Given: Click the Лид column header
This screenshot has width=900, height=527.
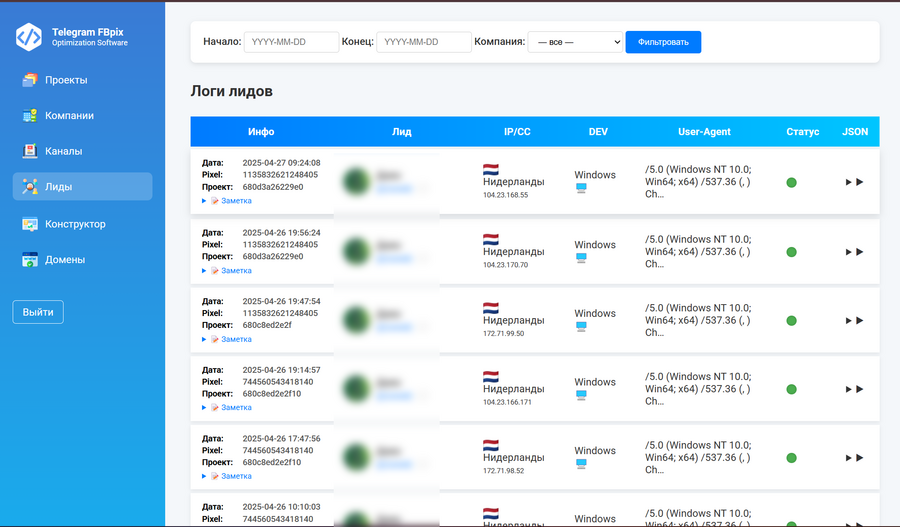Looking at the screenshot, I should (x=402, y=131).
